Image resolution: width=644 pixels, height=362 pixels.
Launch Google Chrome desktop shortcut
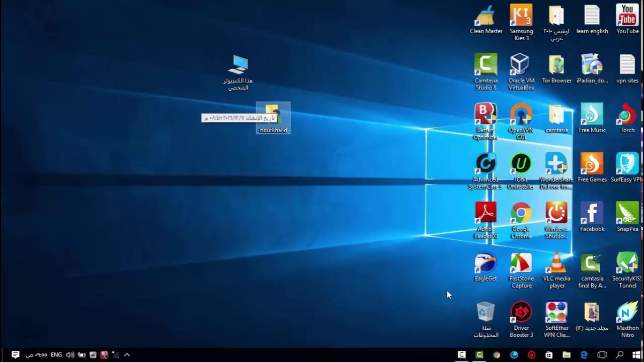click(521, 220)
